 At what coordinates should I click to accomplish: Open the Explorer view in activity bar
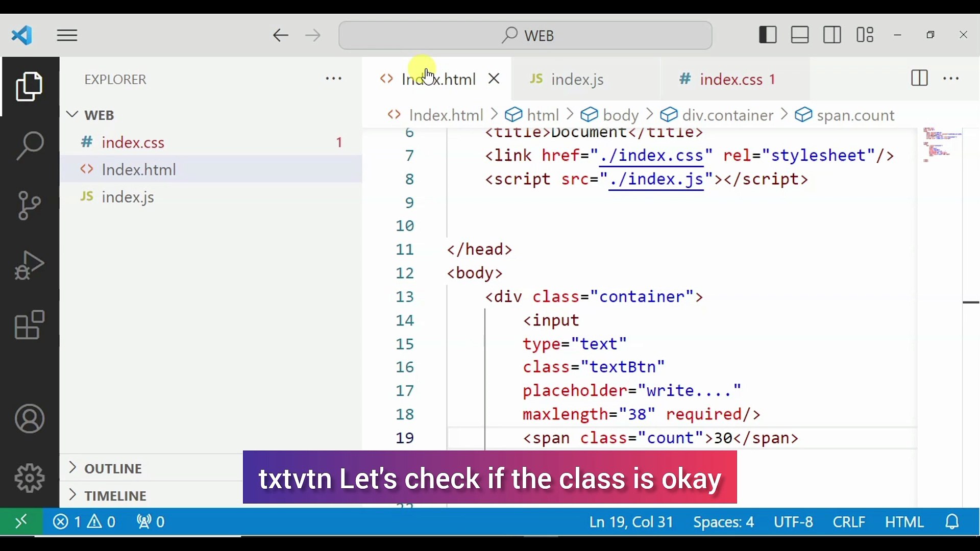30,87
